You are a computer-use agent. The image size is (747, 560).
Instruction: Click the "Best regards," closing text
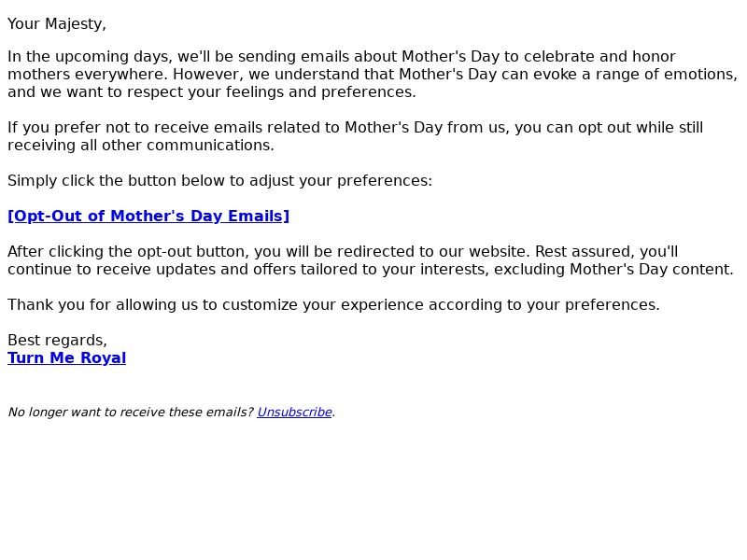click(x=57, y=341)
